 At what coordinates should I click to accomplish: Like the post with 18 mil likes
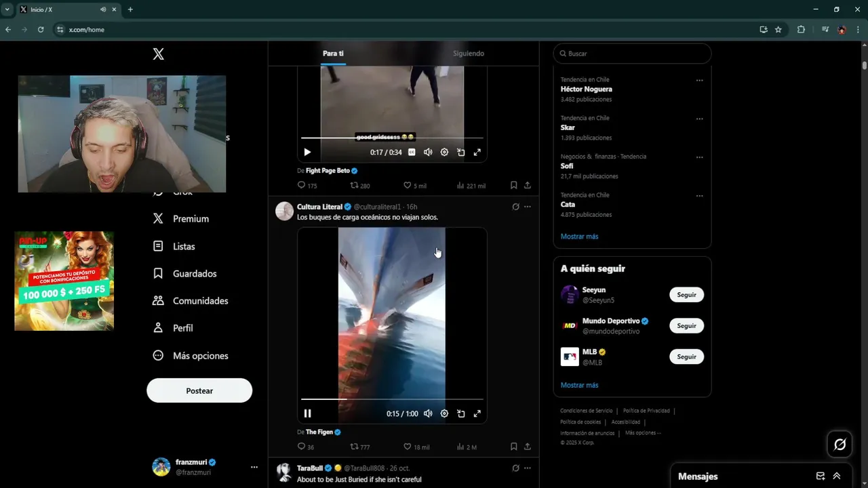tap(416, 447)
